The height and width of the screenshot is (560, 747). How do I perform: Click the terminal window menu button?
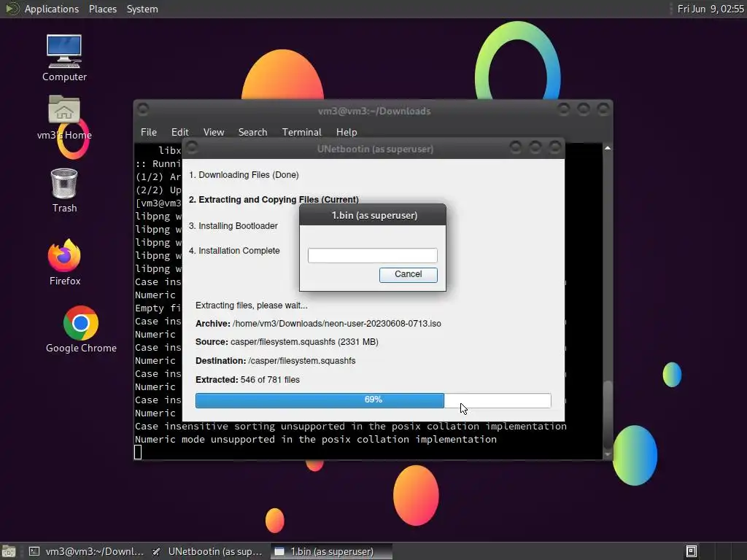pyautogui.click(x=142, y=109)
